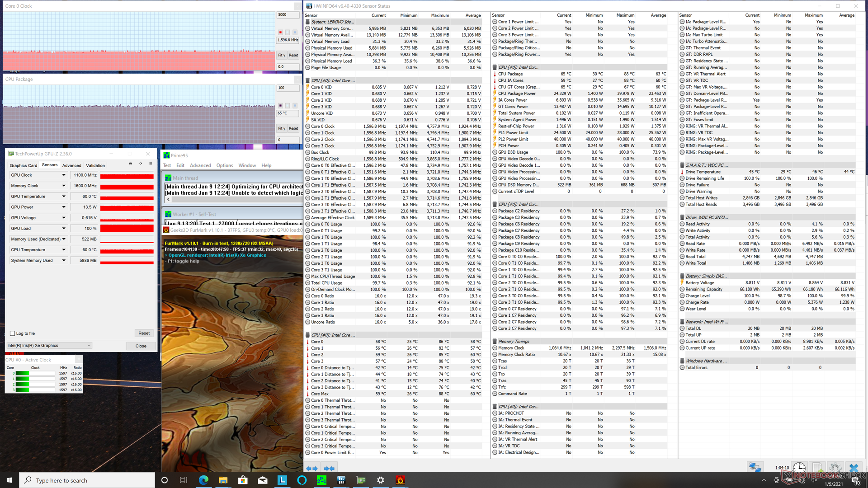Image resolution: width=868 pixels, height=488 pixels.
Task: Click GPU-Z refresh icon
Action: (141, 164)
